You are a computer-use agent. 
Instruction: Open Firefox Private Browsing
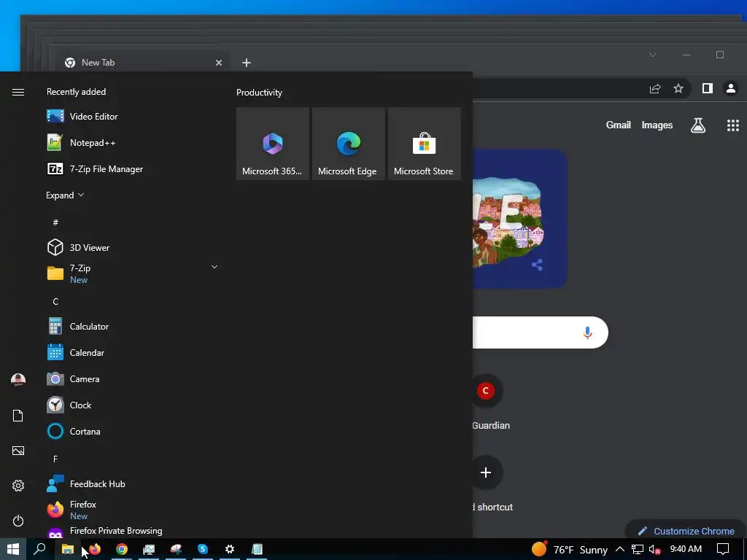click(x=133, y=531)
